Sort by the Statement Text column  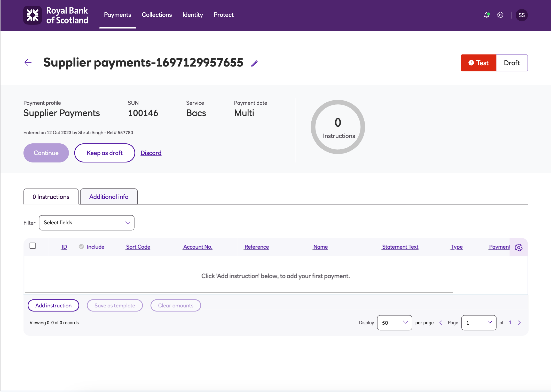point(400,247)
